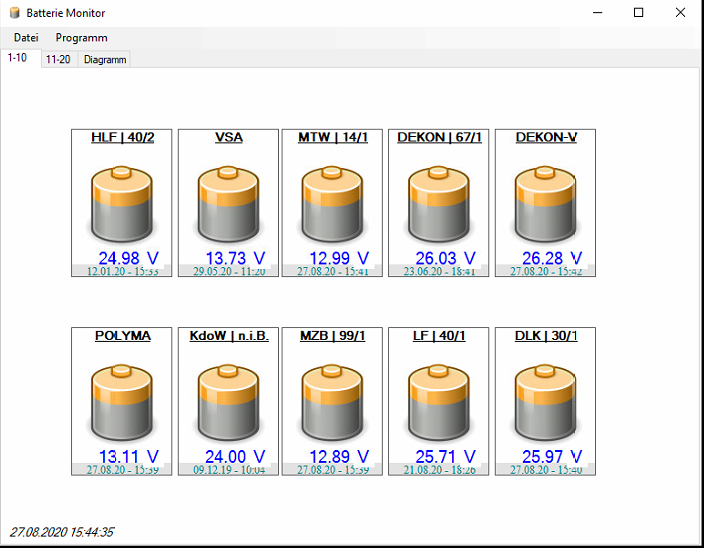Click the DEKON | 67/1 battery icon

pyautogui.click(x=439, y=203)
